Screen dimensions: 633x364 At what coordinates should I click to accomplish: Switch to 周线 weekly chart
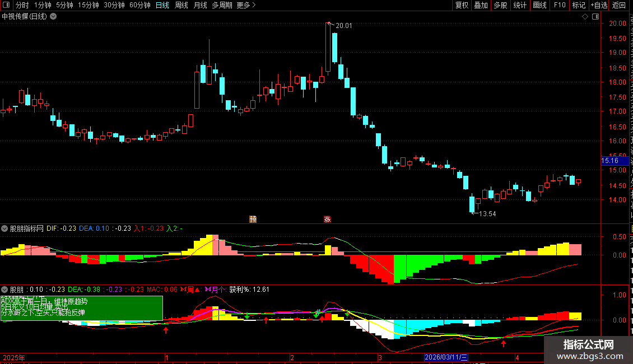click(181, 5)
